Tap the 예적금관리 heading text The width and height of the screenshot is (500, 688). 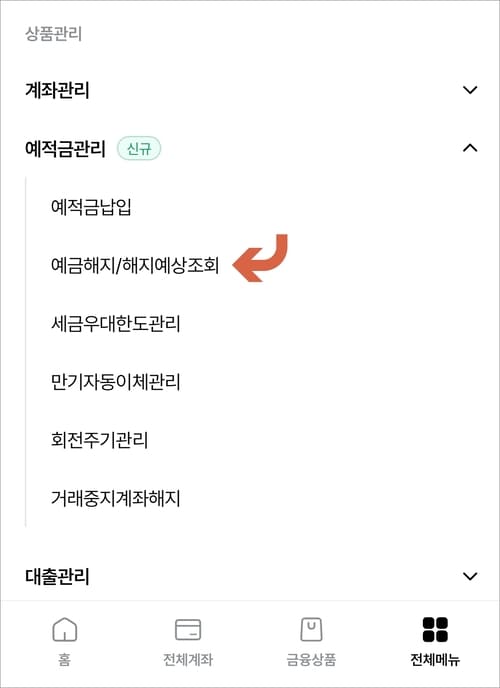pos(65,149)
